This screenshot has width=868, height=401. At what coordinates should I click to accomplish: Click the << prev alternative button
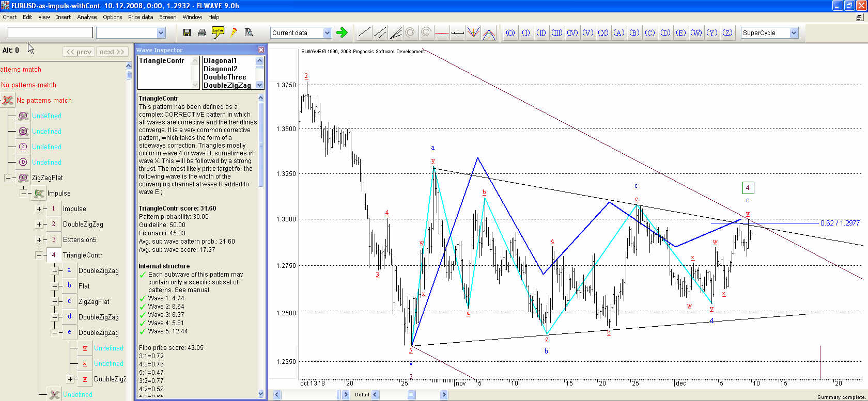79,52
